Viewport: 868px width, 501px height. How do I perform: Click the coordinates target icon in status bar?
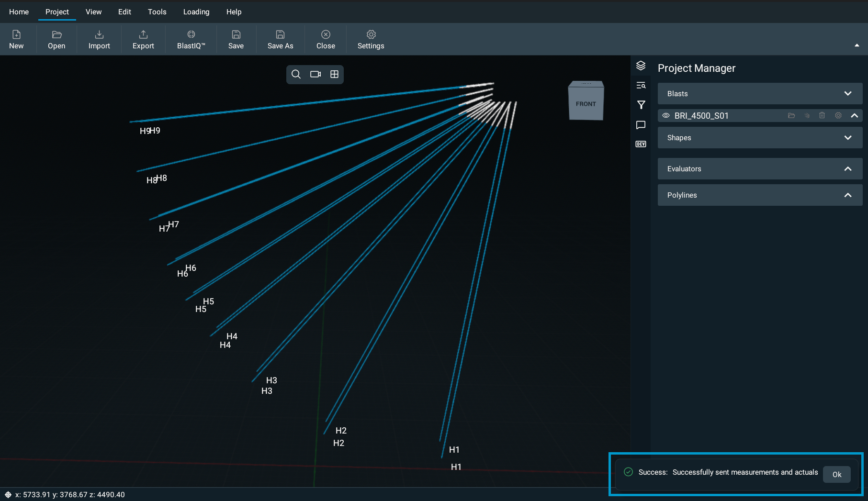tap(8, 494)
